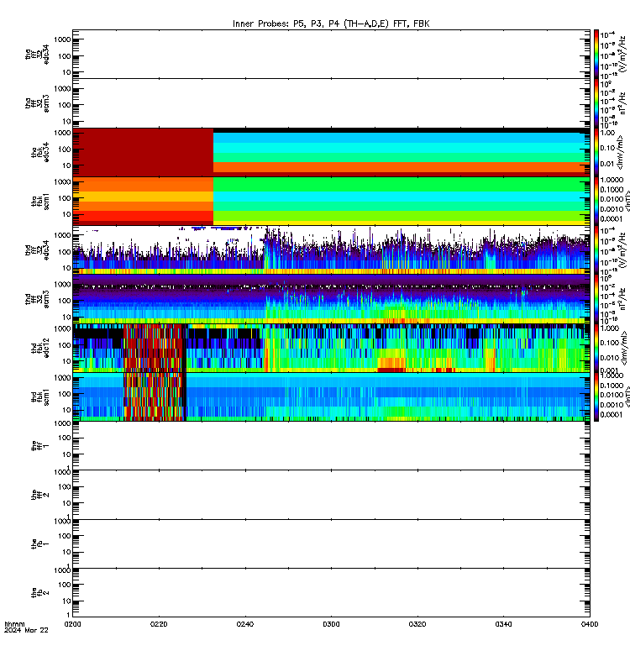Click the empty 'the fb 2' plot panel
Screen dimensions: 630x672
331,593
